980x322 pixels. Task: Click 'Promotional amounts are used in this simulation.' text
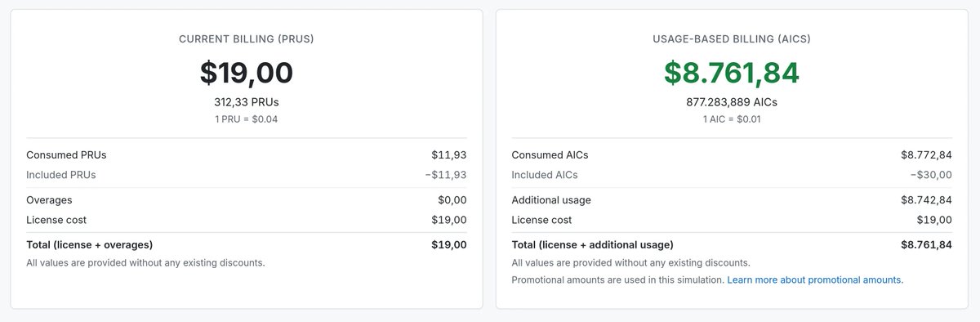617,280
